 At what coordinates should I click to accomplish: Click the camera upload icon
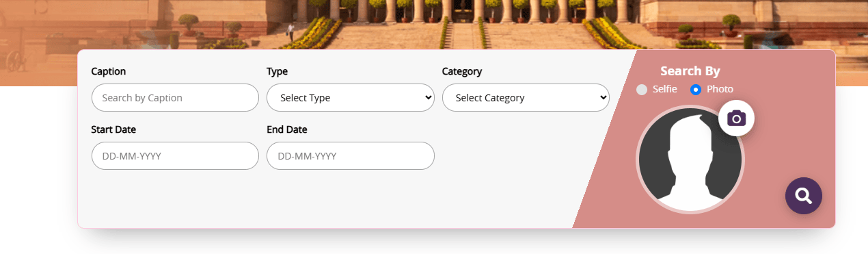[736, 118]
